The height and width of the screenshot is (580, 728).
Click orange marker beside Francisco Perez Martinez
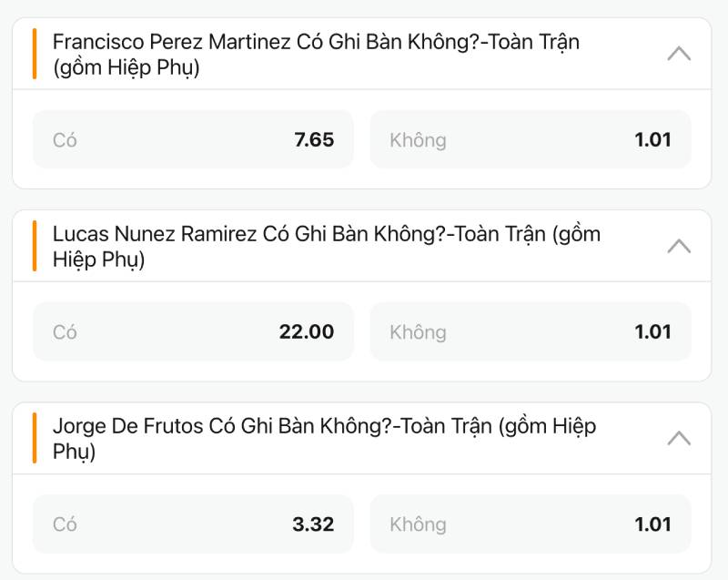pos(35,54)
